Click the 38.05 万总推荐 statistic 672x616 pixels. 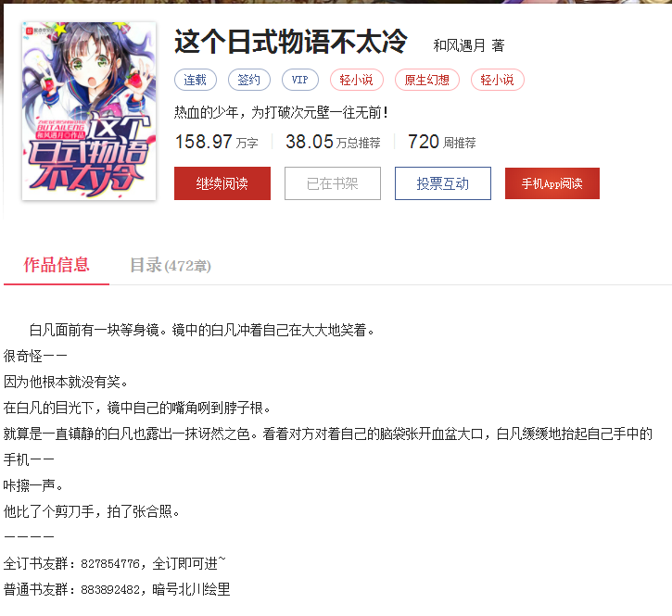333,142
